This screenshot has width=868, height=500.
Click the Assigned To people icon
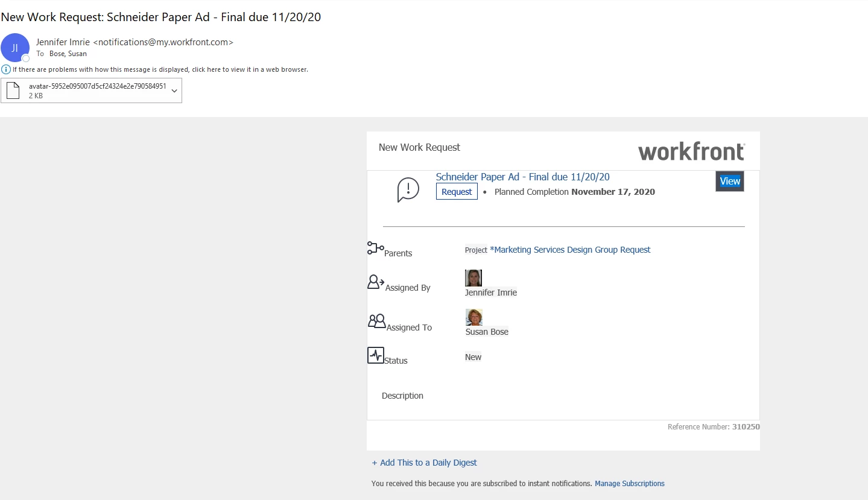coord(376,321)
